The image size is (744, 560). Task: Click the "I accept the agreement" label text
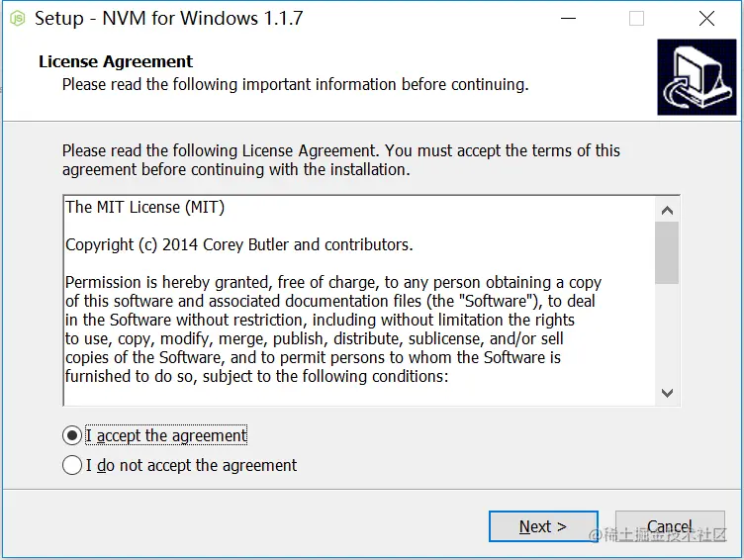click(x=166, y=435)
